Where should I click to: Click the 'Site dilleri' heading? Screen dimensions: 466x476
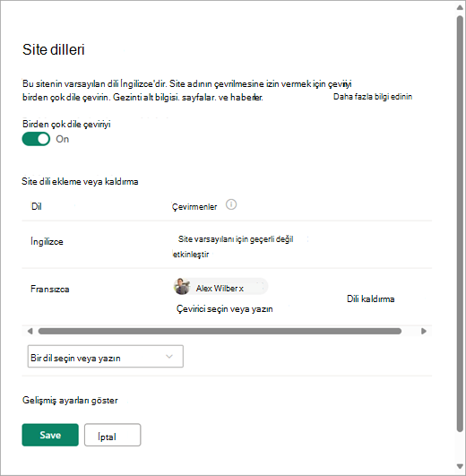(x=54, y=49)
